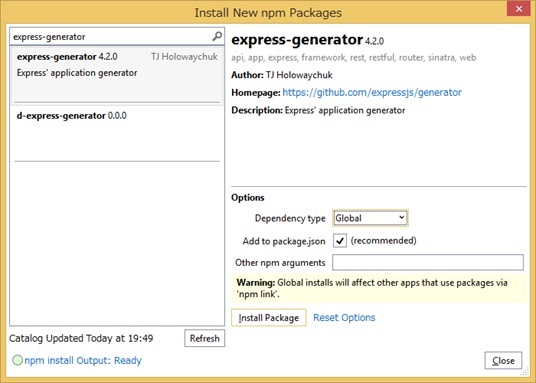Click the express-generator search input box

tap(111, 36)
